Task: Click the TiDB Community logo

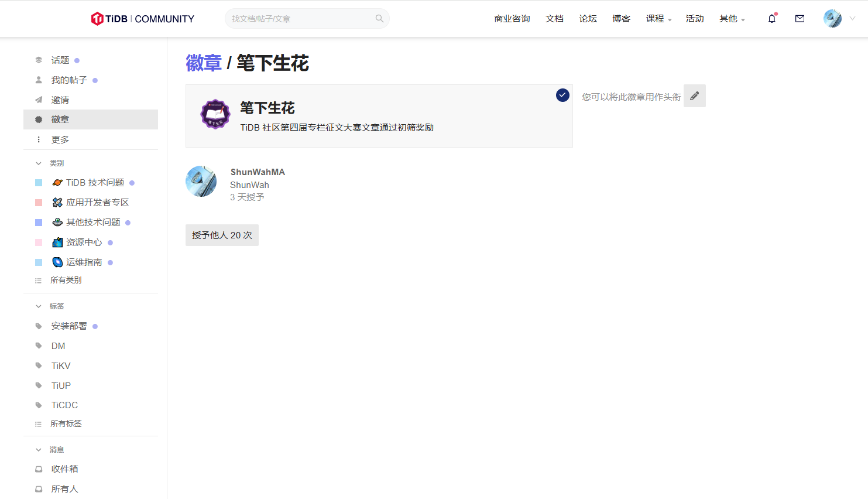Action: click(x=142, y=18)
